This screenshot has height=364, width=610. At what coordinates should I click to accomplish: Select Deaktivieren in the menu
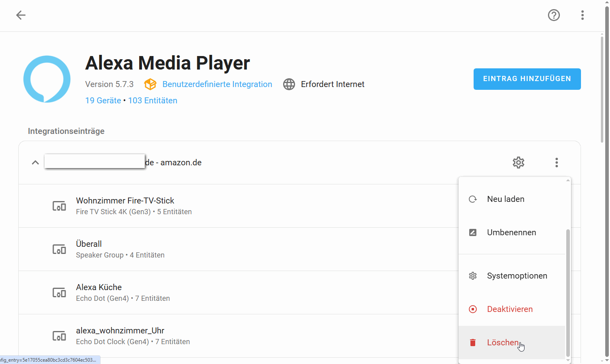512,309
